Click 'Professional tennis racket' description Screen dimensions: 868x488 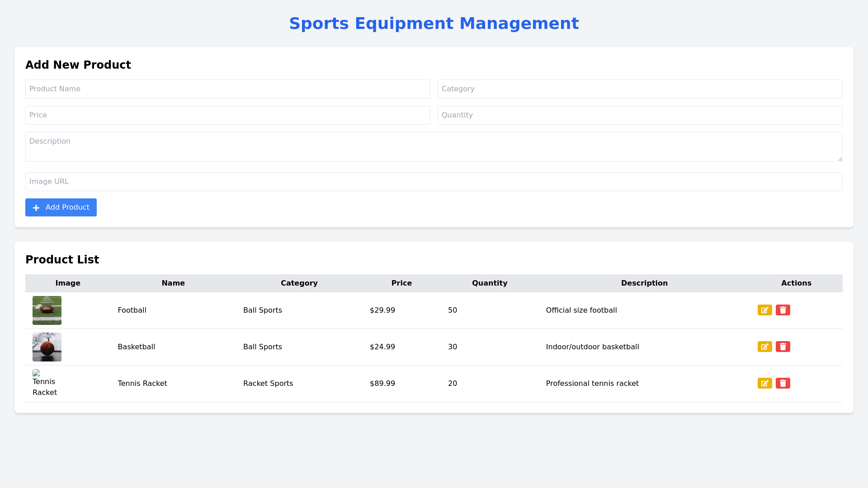(592, 384)
